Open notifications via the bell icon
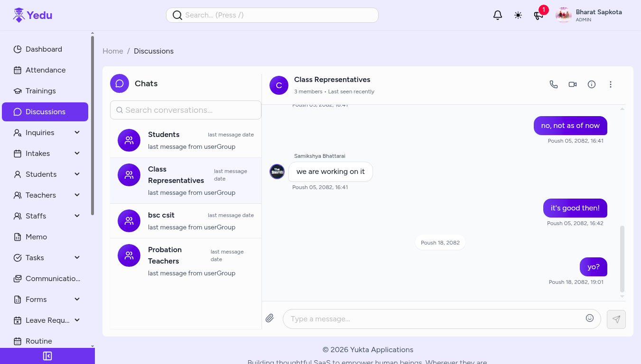Viewport: 641px width, 364px height. pos(497,15)
